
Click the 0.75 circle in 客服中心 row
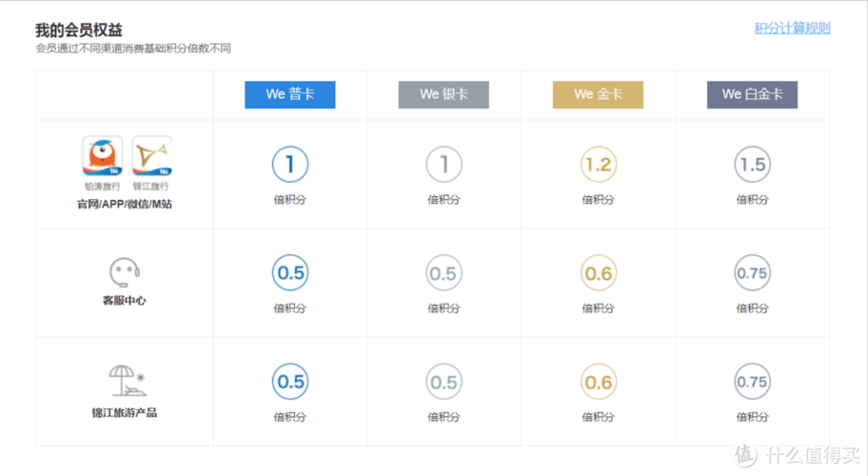point(752,273)
